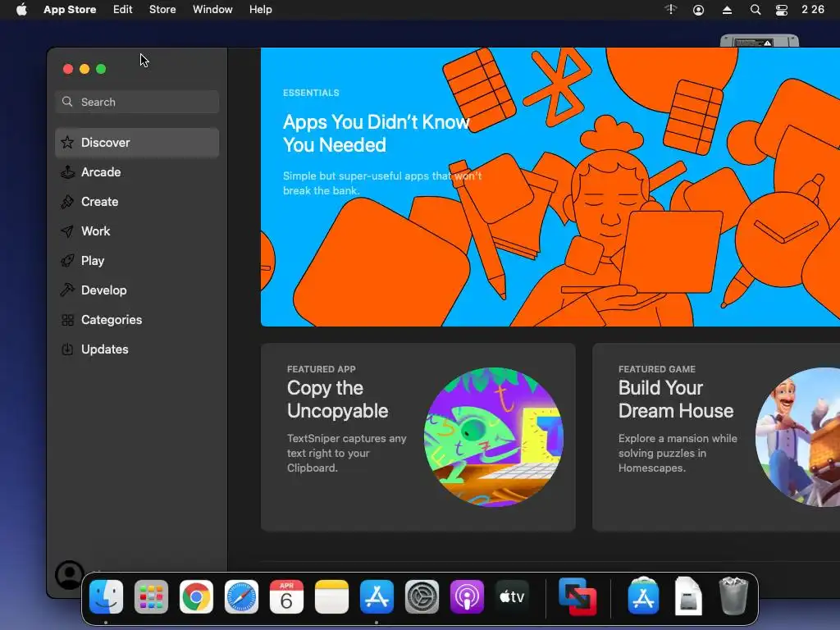This screenshot has height=630, width=840.
Task: Click the mounted drive icon on desktop
Action: [759, 41]
